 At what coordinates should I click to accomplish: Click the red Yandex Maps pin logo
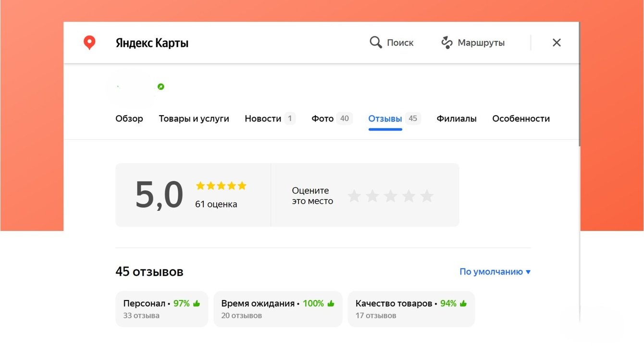tap(89, 43)
